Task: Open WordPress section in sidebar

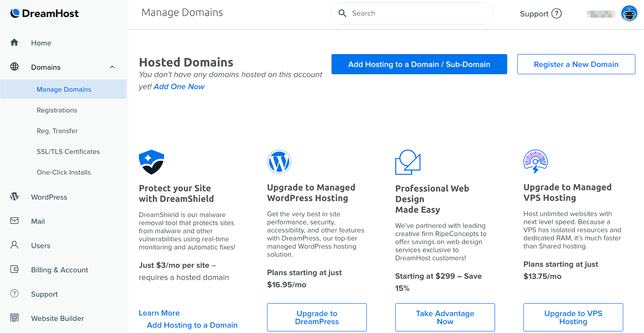Action: [49, 197]
